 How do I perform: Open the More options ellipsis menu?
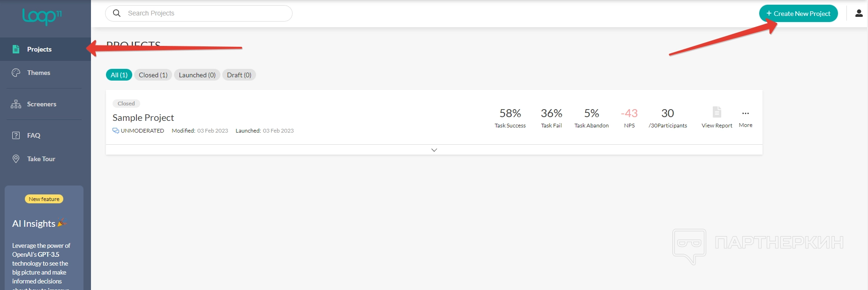pos(745,113)
